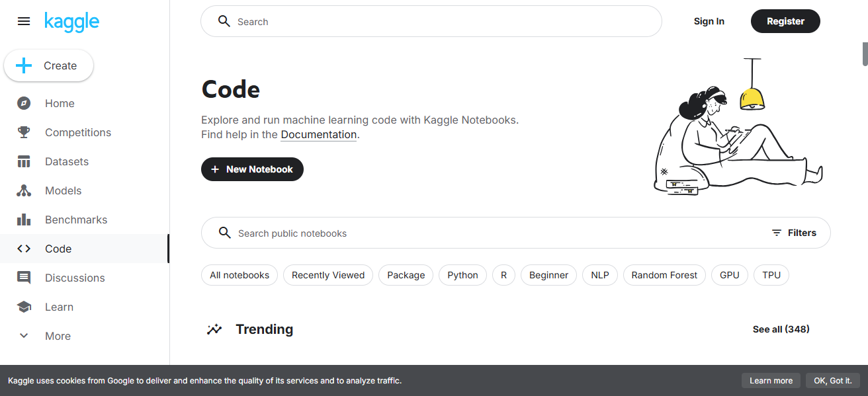The height and width of the screenshot is (396, 868).
Task: Click the Create button
Action: pyautogui.click(x=49, y=65)
